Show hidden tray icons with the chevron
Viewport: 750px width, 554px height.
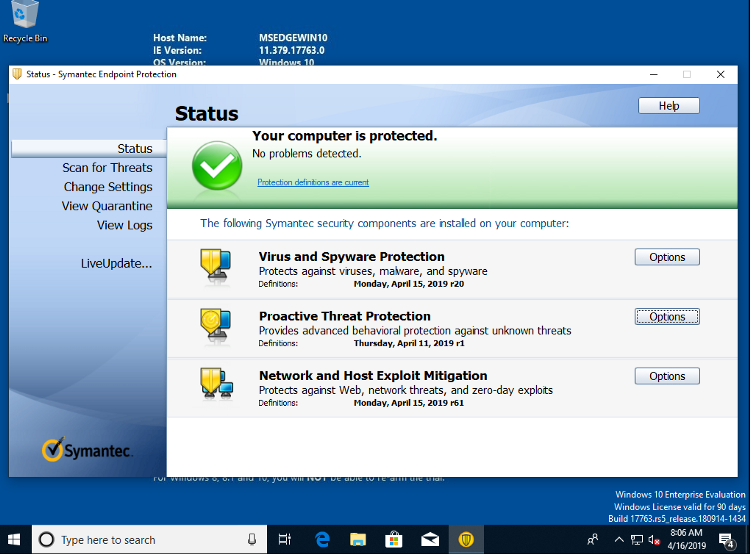tap(619, 540)
